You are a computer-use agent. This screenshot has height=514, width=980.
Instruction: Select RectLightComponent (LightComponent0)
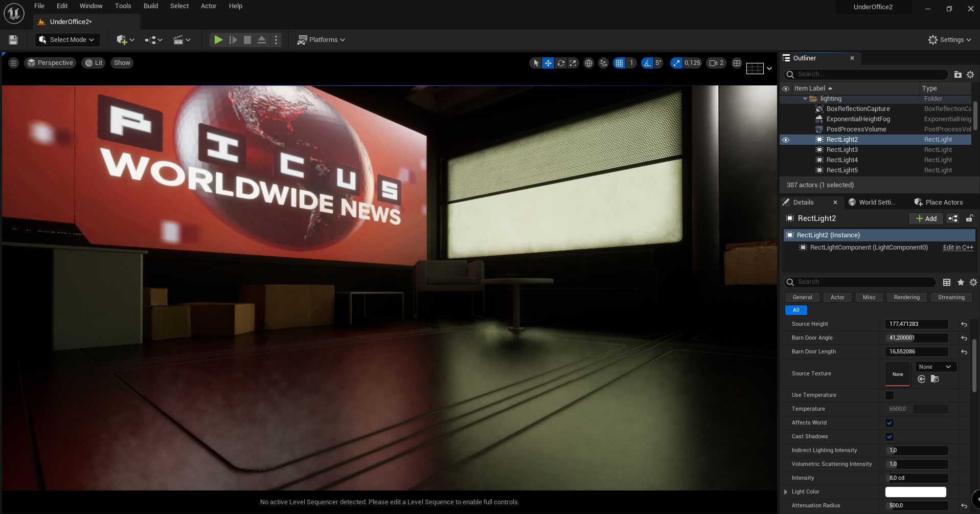point(869,248)
